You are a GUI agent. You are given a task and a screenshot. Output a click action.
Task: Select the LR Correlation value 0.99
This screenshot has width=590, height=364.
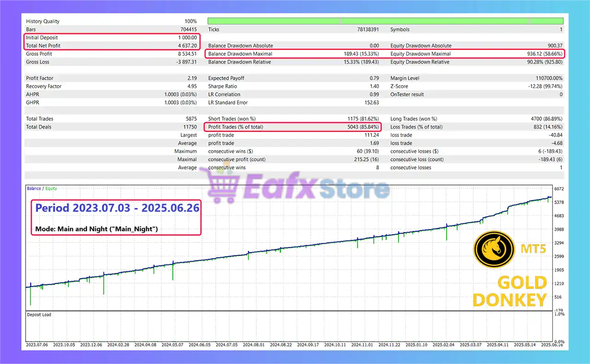374,94
